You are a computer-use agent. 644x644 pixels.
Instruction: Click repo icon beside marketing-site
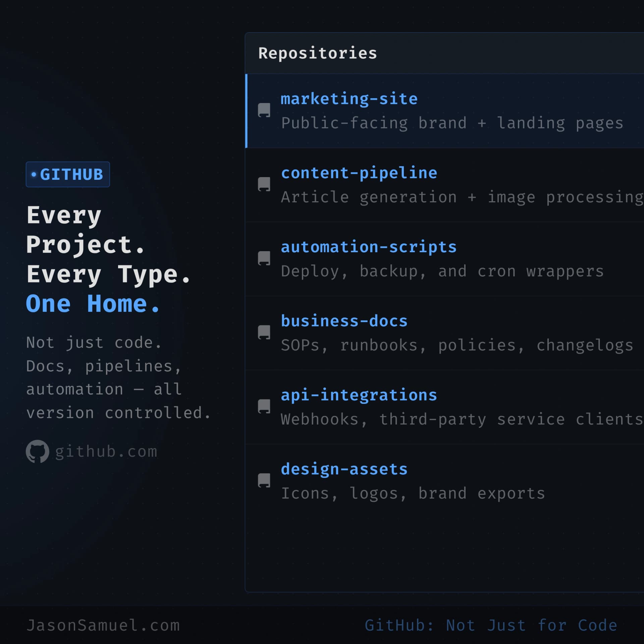click(x=264, y=110)
